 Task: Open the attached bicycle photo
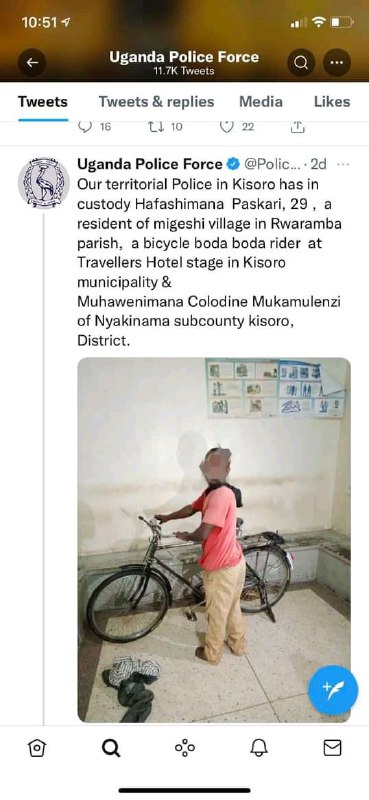(214, 540)
